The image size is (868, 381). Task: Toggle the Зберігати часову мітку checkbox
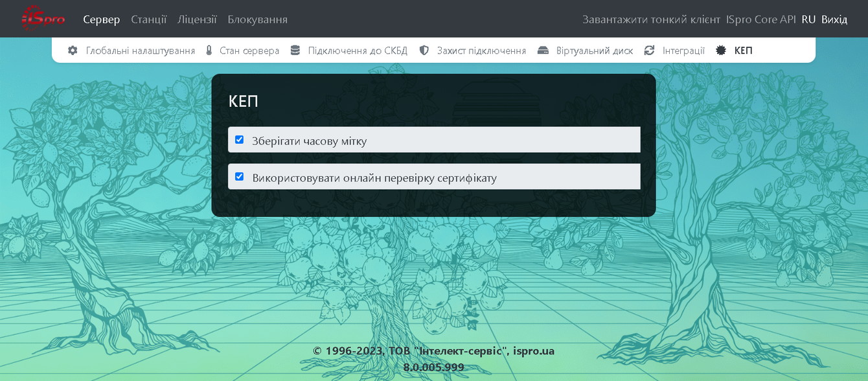point(239,140)
